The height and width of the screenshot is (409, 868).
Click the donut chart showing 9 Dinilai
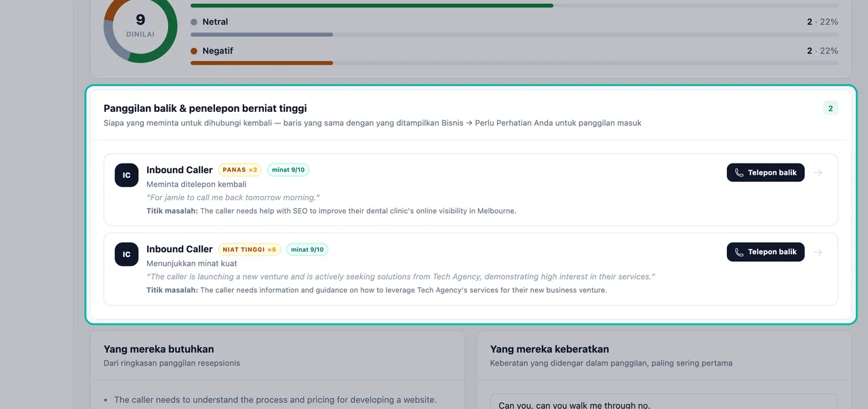[x=140, y=27]
